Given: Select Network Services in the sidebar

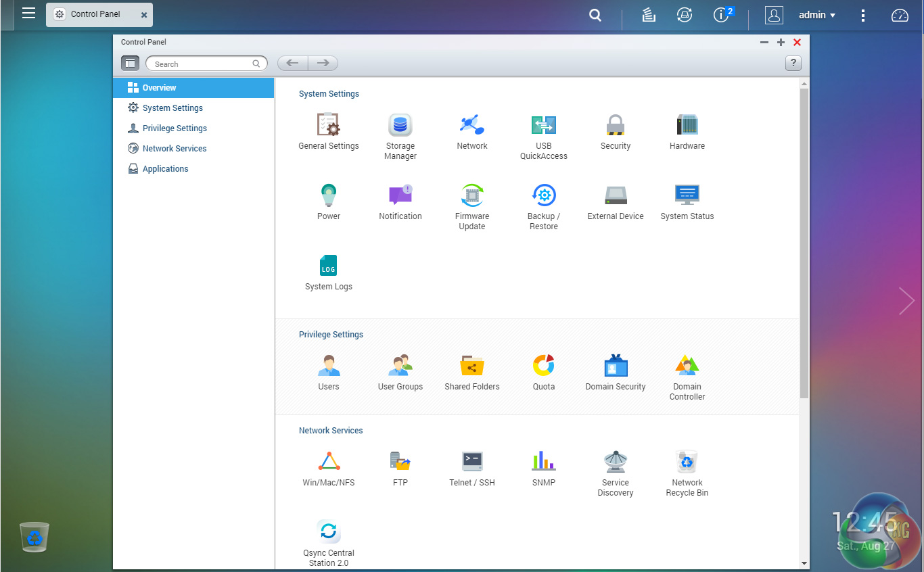Looking at the screenshot, I should 175,149.
